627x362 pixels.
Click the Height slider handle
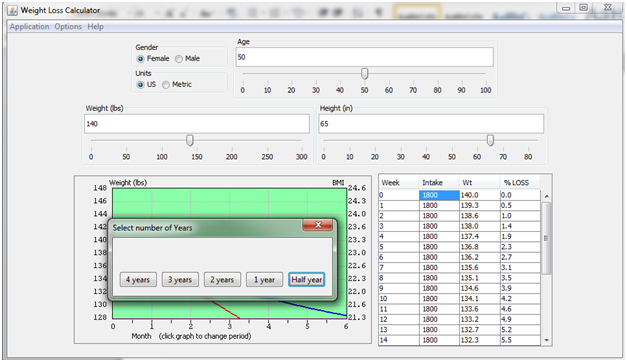click(490, 140)
